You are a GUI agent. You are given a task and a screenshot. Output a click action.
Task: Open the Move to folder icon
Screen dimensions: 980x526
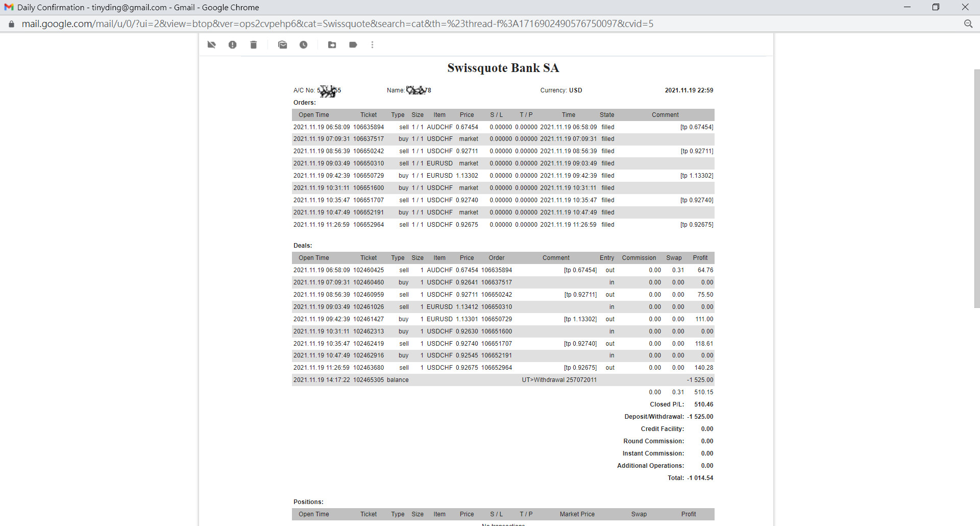pyautogui.click(x=332, y=45)
